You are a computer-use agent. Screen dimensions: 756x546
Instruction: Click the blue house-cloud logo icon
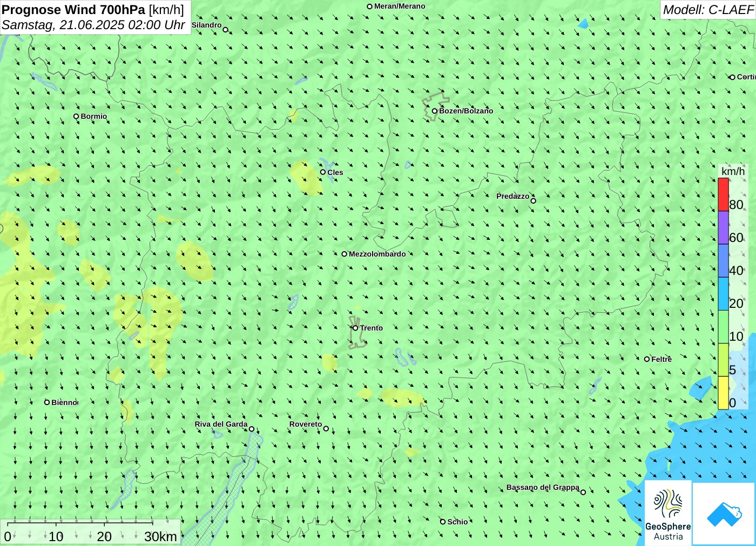(x=724, y=514)
